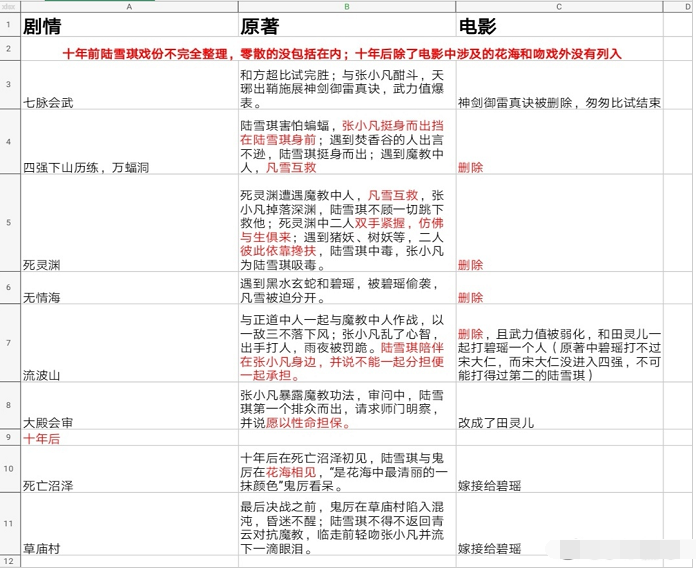Select cell 无情海
696x568 pixels.
tap(129, 288)
